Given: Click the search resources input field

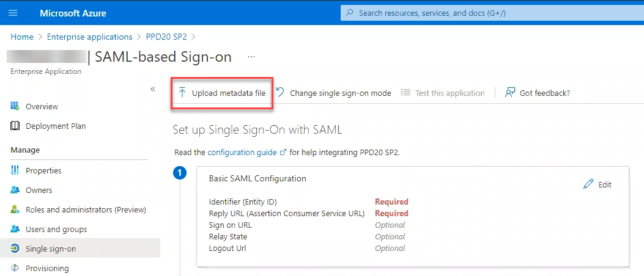Looking at the screenshot, I should click(x=489, y=13).
